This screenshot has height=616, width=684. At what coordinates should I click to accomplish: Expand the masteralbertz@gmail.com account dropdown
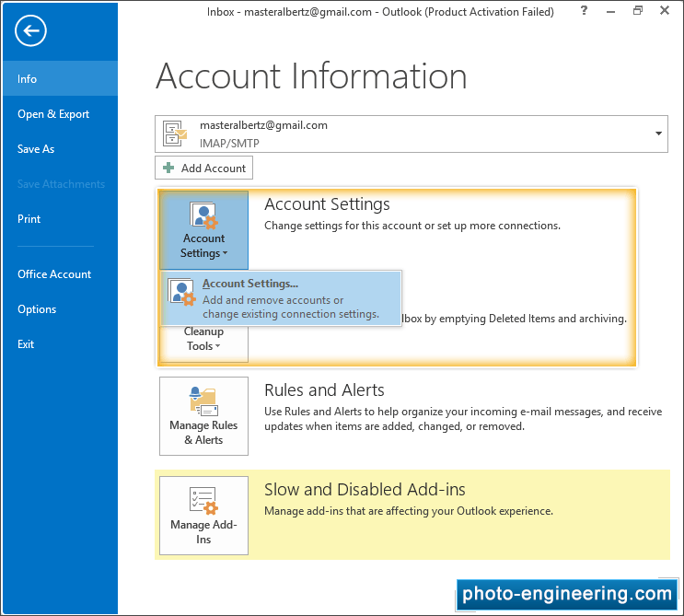tap(411, 134)
